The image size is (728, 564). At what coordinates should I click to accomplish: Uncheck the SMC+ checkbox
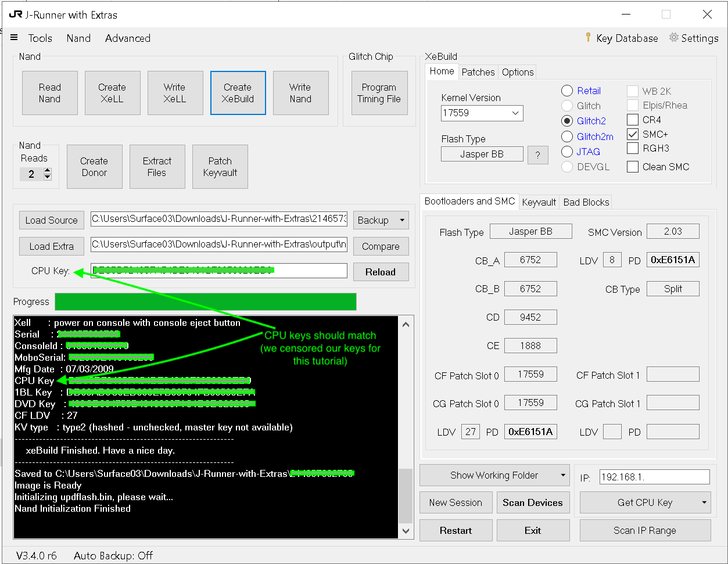tap(633, 134)
